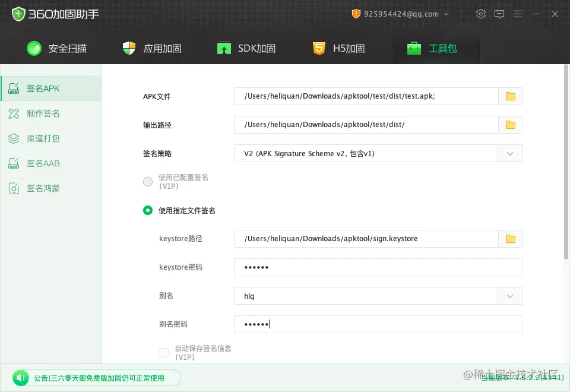Open 渠道打包 in the sidebar
Screen dimensions: 570x392
[x=51, y=138]
